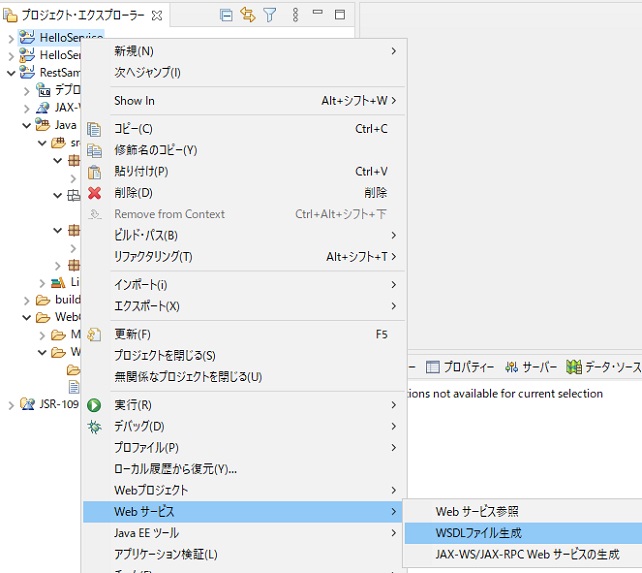Click the paste clipboard icon

(95, 172)
